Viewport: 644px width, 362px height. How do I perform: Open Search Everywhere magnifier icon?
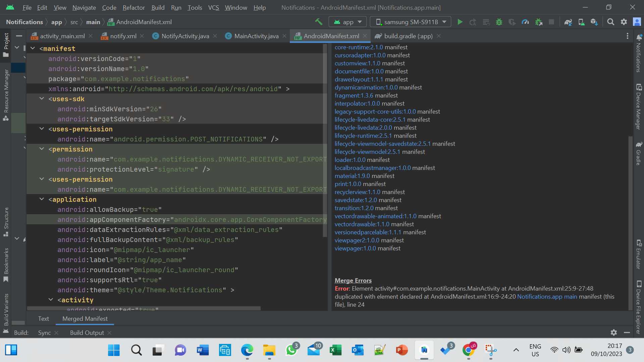point(611,22)
